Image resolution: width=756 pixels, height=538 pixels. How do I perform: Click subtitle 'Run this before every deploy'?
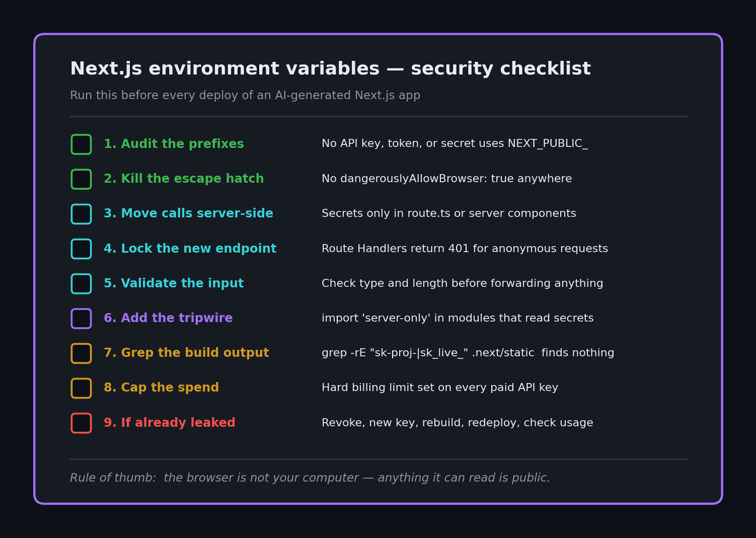coord(245,96)
